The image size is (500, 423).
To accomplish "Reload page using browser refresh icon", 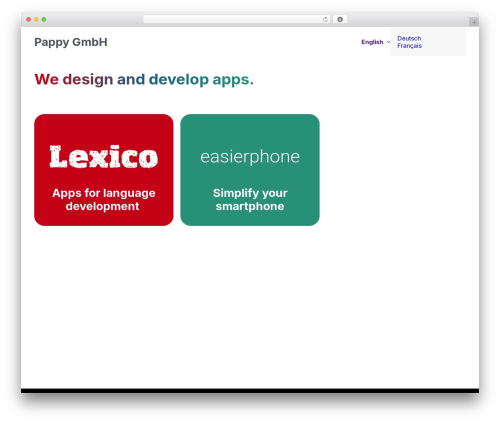I will (x=325, y=19).
